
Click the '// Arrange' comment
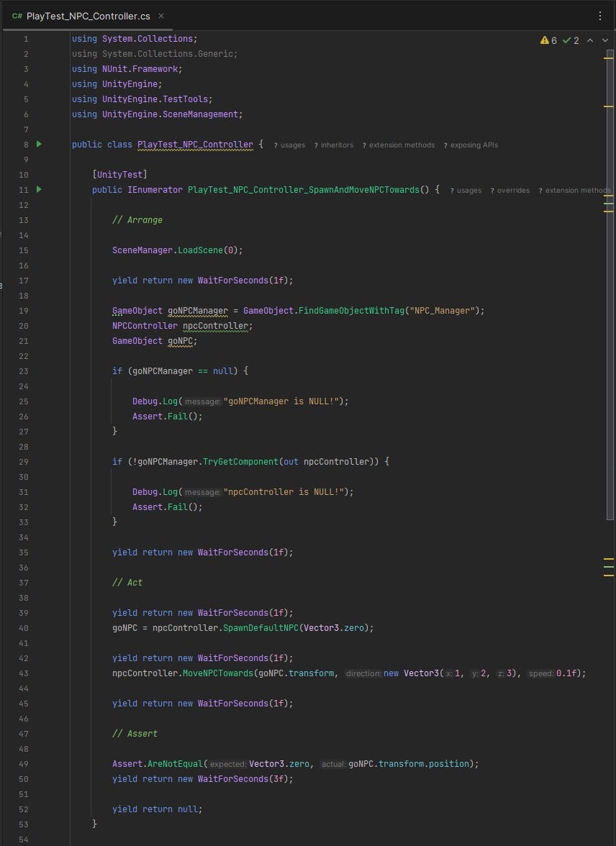coord(137,220)
